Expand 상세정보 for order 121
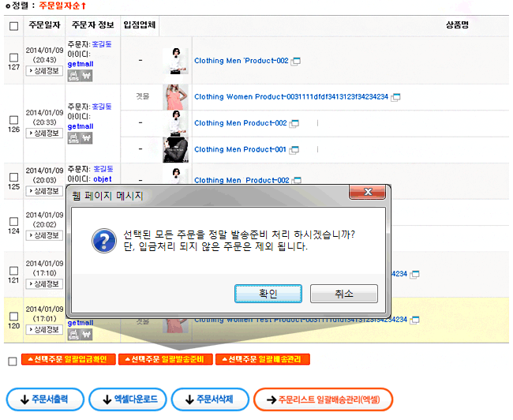The height and width of the screenshot is (420, 513). click(x=44, y=283)
